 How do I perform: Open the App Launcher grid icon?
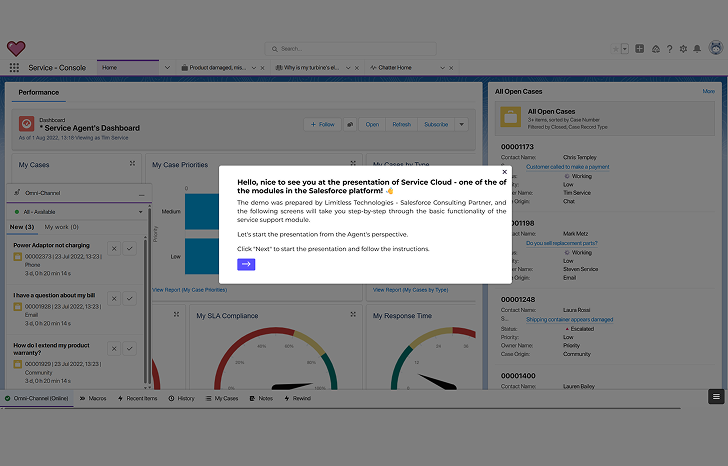pos(14,68)
